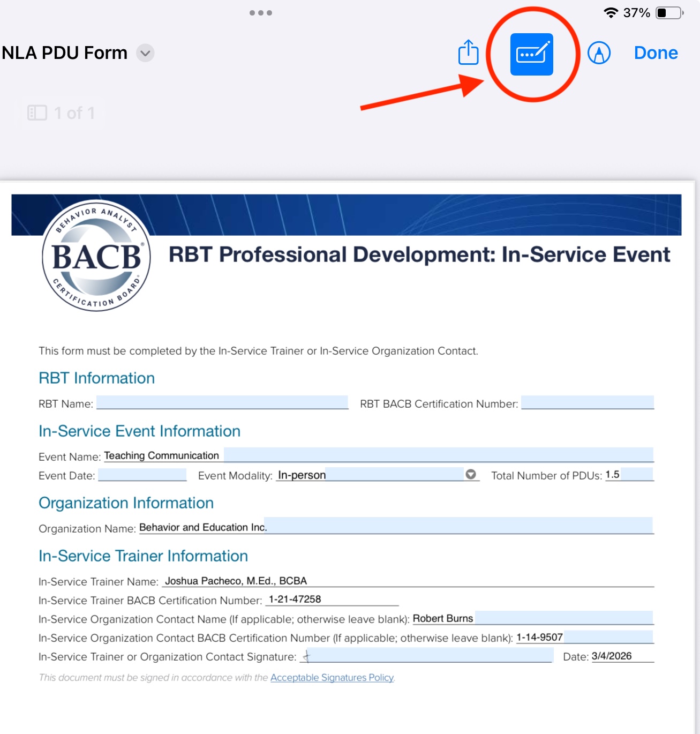700x734 pixels.
Task: Edit the Event Name field
Action: (x=379, y=455)
